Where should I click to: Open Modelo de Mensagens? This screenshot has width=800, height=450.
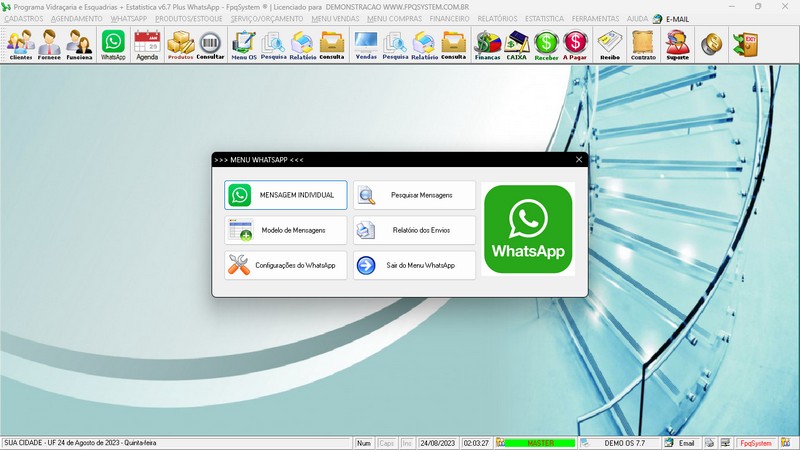tap(286, 230)
